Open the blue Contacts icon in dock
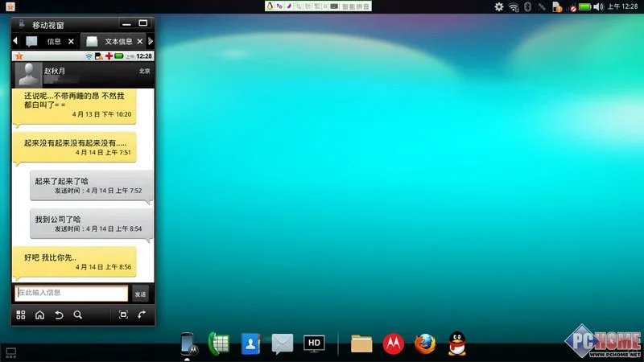644x362 pixels. coord(250,343)
